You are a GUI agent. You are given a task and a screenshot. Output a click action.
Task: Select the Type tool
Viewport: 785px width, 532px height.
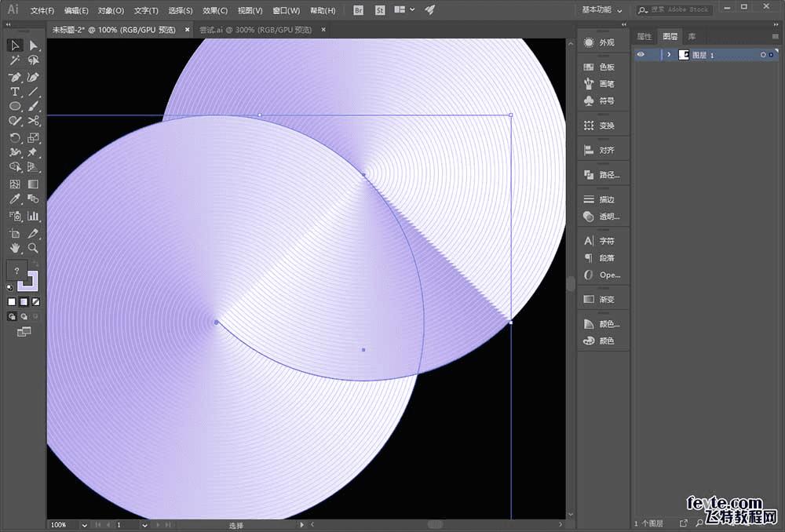pyautogui.click(x=15, y=91)
